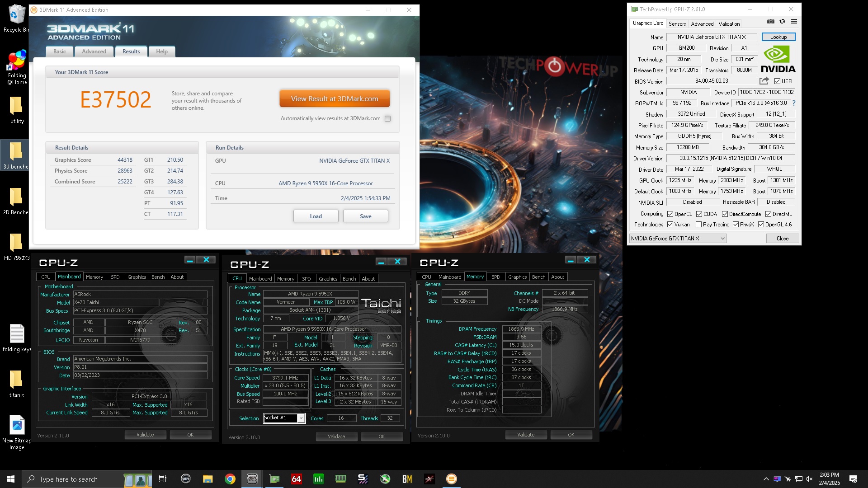
Task: Click View Result at 3DMark.com button
Action: 335,99
